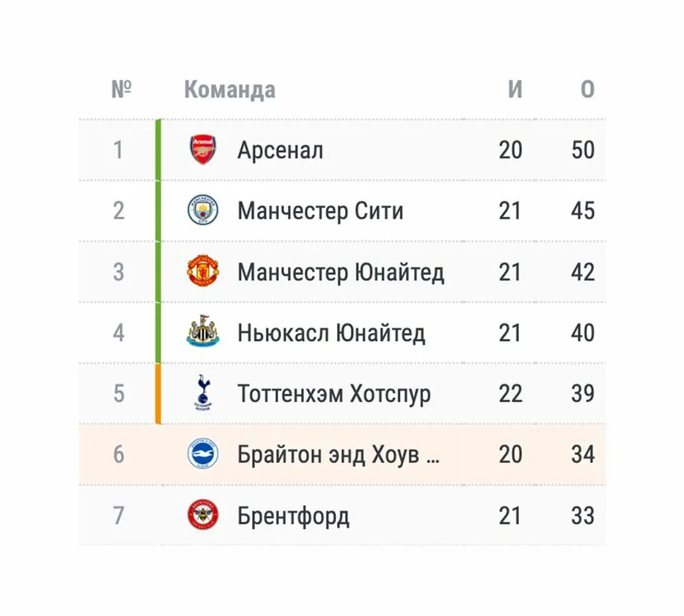Click the Brighton seagull crest
This screenshot has height=616, width=684.
203,454
